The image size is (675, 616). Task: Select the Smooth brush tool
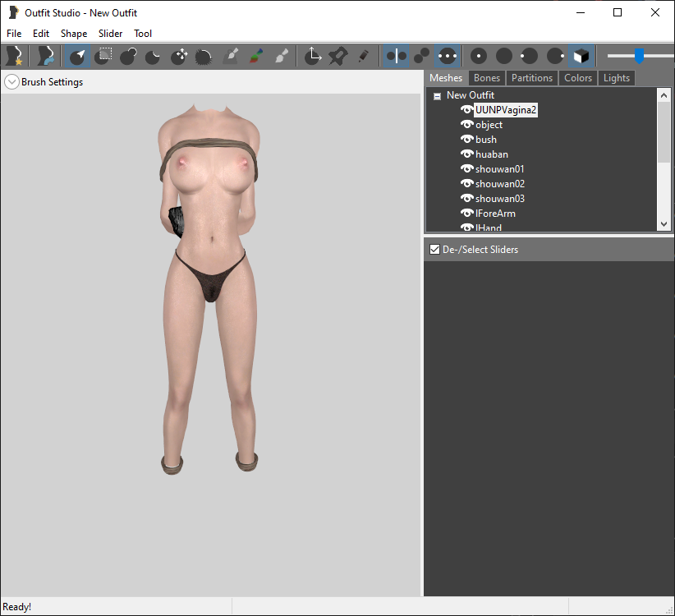click(204, 56)
